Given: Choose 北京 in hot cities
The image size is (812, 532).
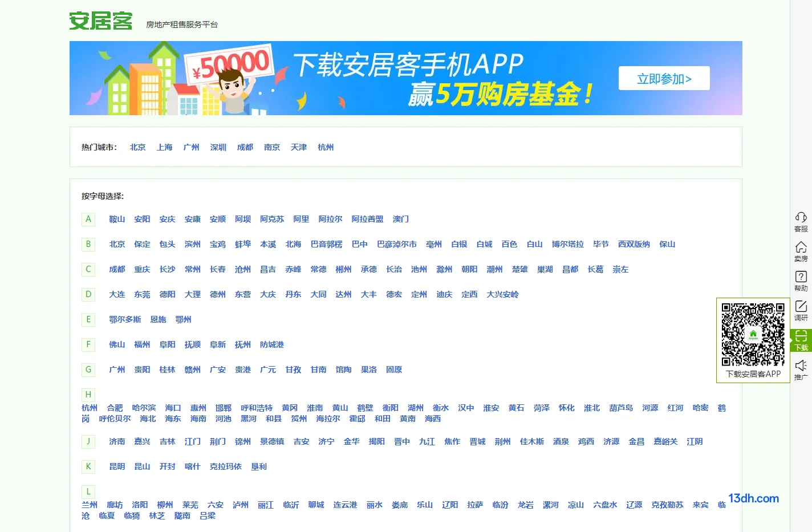Looking at the screenshot, I should (137, 147).
